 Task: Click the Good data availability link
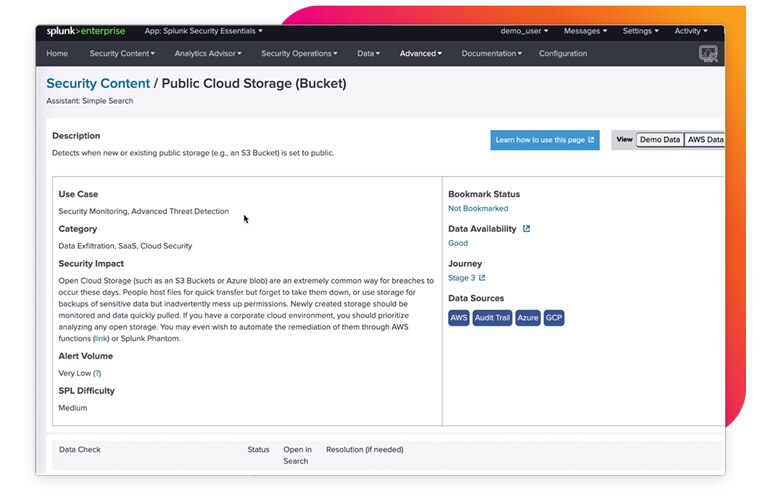coord(458,243)
